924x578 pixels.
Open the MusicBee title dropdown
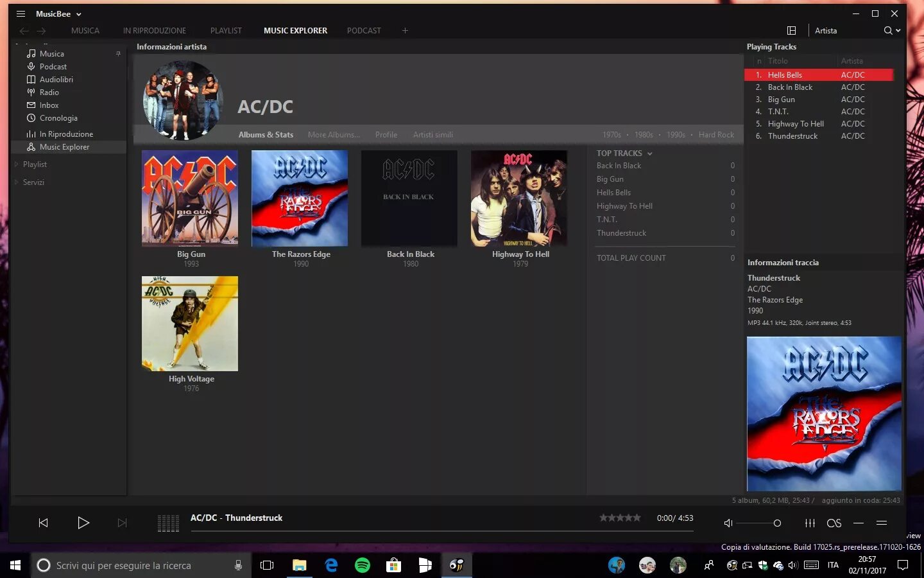tap(78, 14)
